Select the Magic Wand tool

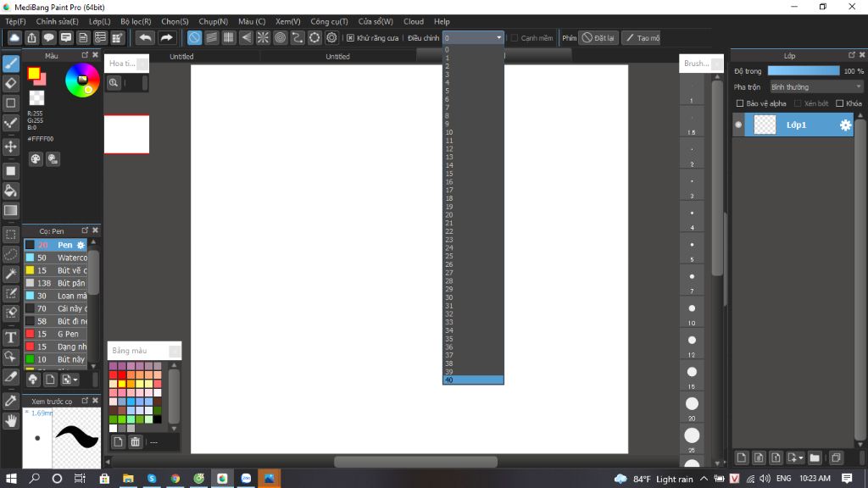(10, 274)
